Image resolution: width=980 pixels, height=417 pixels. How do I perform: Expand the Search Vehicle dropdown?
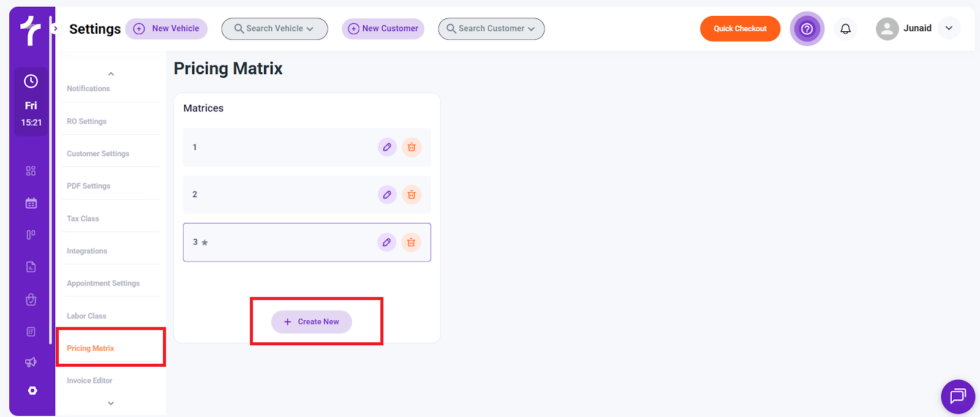[274, 29]
